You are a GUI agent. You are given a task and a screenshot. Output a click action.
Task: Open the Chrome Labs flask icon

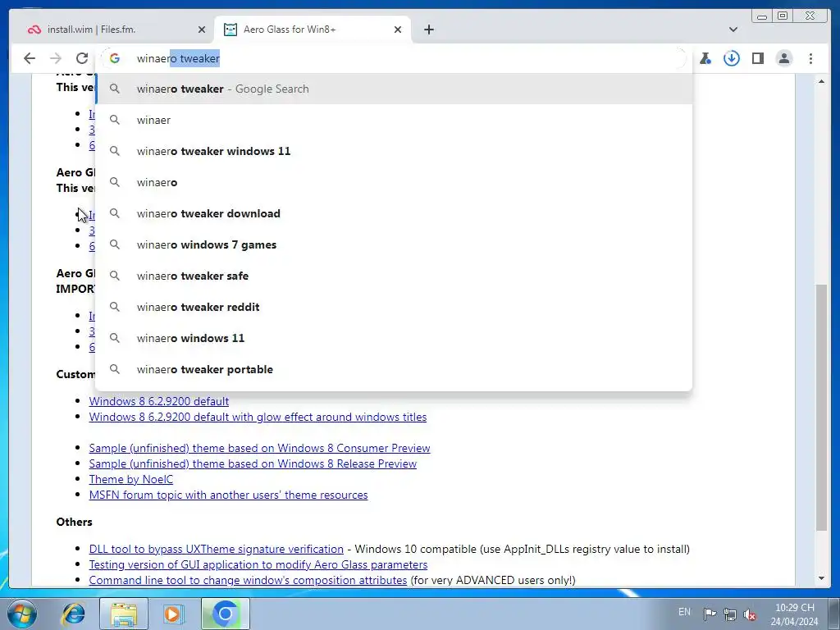pos(705,58)
